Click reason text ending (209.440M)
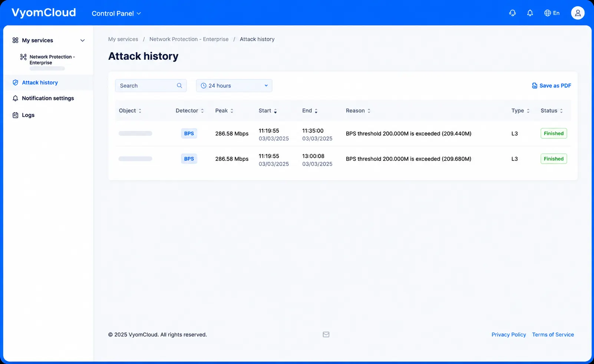The image size is (594, 364). tap(409, 133)
